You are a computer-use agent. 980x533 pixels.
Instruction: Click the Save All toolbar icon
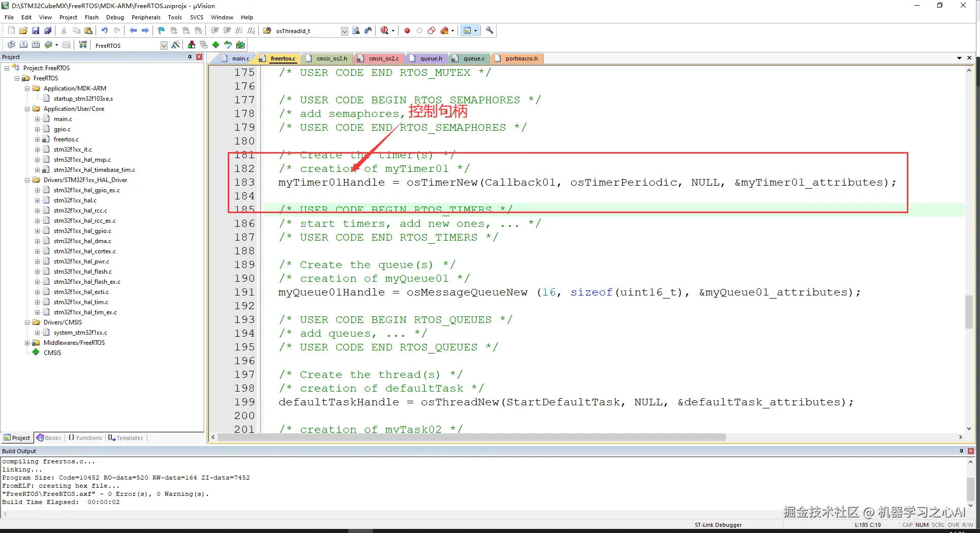coord(48,31)
